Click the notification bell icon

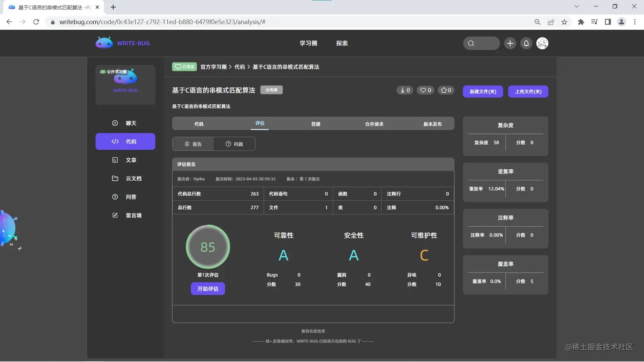526,43
